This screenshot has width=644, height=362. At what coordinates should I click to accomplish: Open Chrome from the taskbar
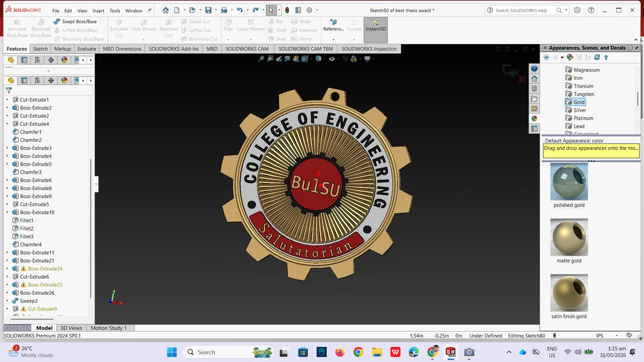tap(358, 352)
